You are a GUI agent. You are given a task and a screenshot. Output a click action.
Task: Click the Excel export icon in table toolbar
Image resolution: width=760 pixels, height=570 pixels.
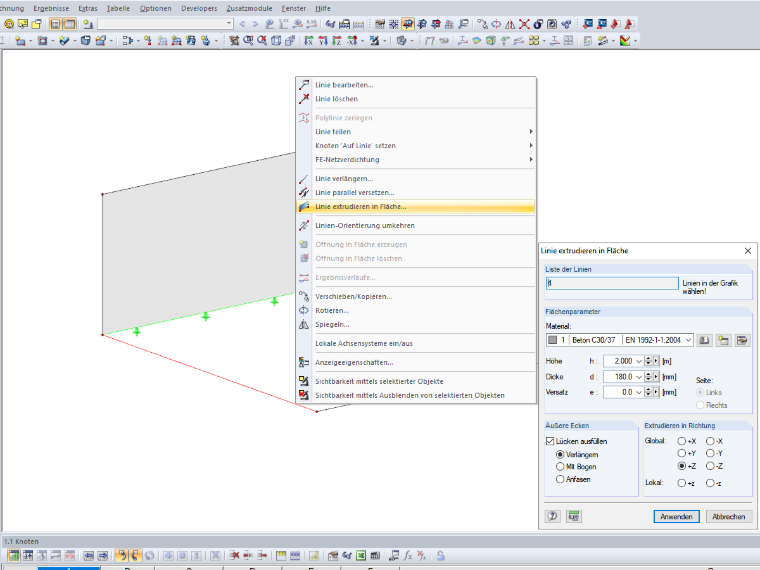coord(361,555)
